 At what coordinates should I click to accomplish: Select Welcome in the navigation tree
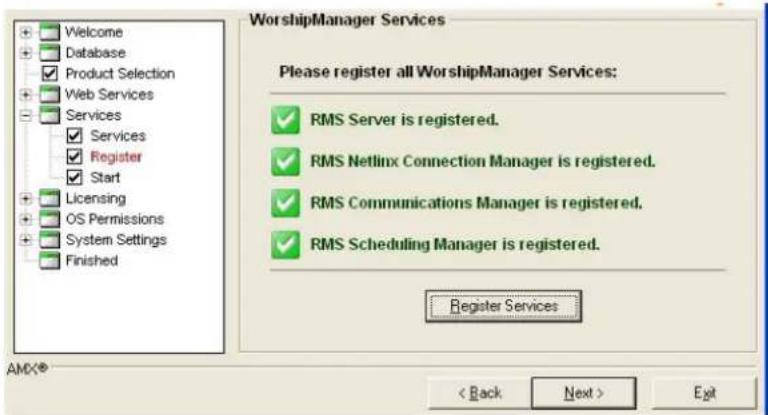click(94, 32)
